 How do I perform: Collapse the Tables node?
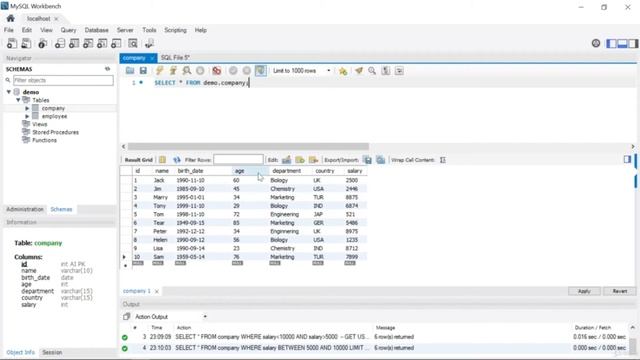(18, 100)
